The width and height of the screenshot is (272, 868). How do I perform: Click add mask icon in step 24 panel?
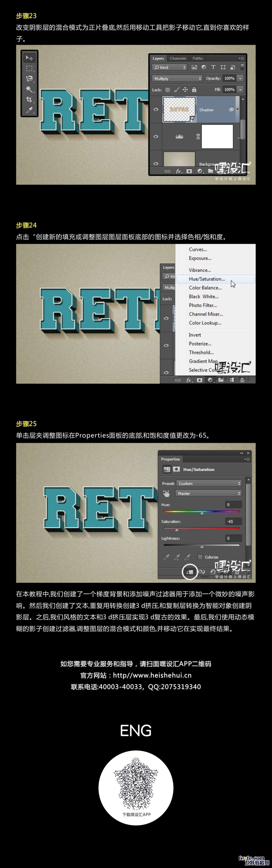coord(200,380)
